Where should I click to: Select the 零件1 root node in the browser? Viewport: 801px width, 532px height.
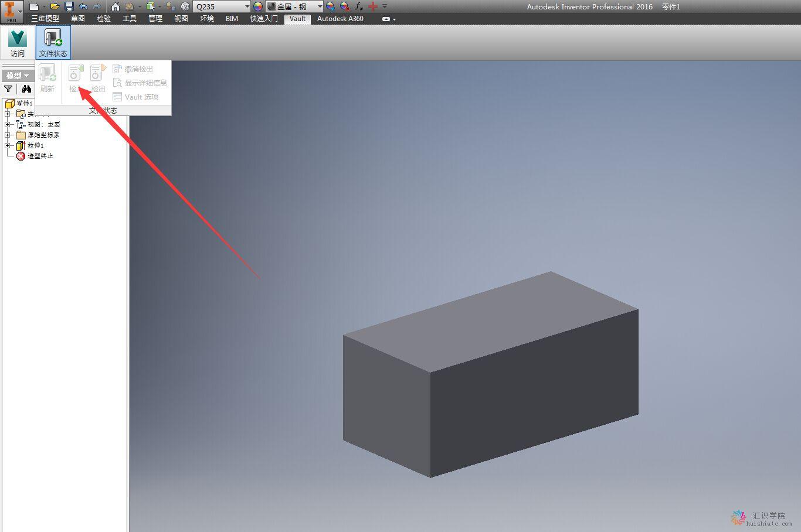point(19,103)
